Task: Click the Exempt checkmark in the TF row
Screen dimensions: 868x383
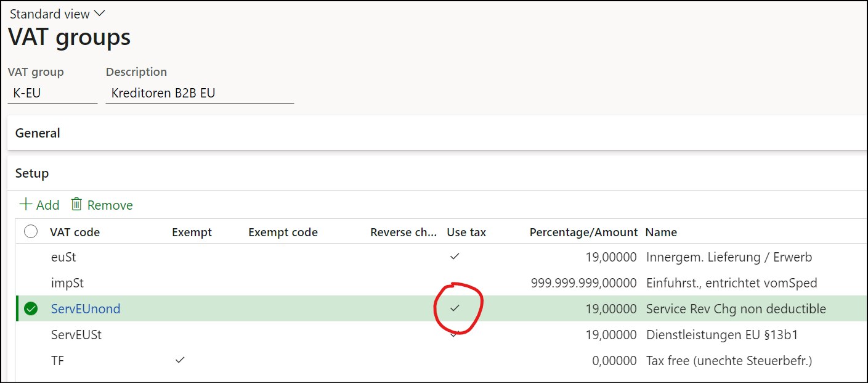Action: (179, 360)
